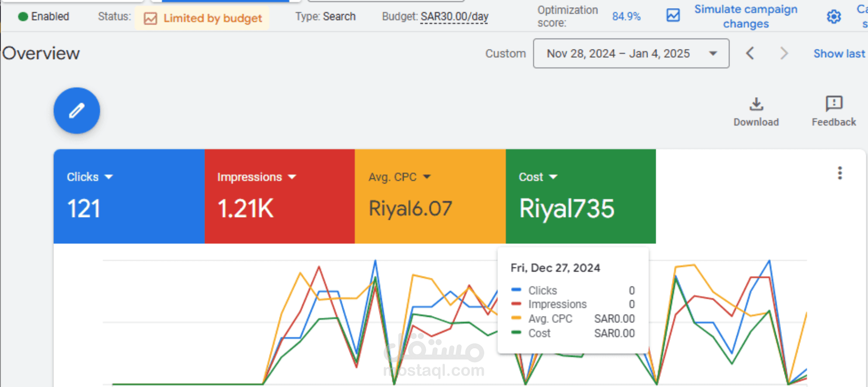The width and height of the screenshot is (868, 387).
Task: Click the Limited by budget label
Action: pyautogui.click(x=213, y=18)
